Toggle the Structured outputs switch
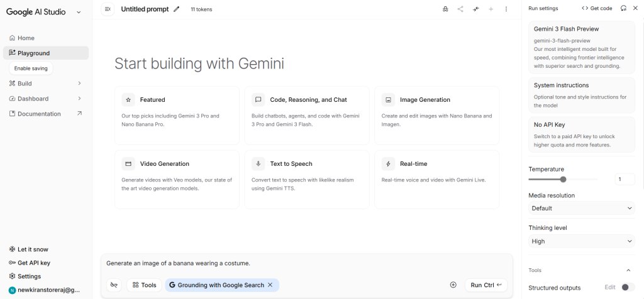644x299 pixels. [x=627, y=288]
